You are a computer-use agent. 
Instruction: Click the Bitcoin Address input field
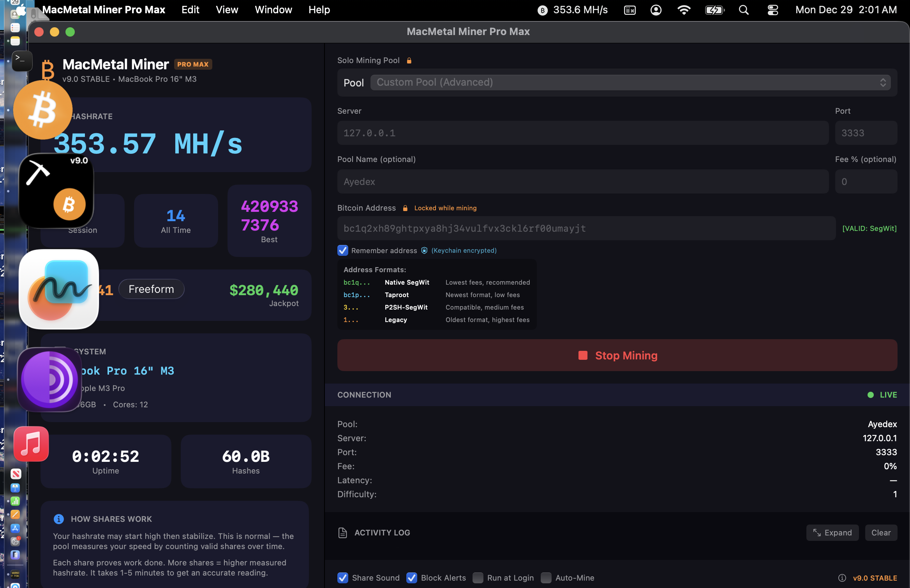click(x=586, y=229)
